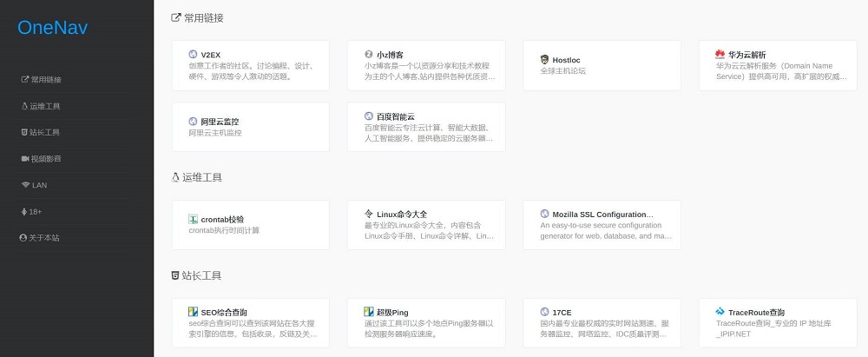The image size is (868, 357).
Task: Click the V2EX description about 创意工作者的社区
Action: coord(252,71)
